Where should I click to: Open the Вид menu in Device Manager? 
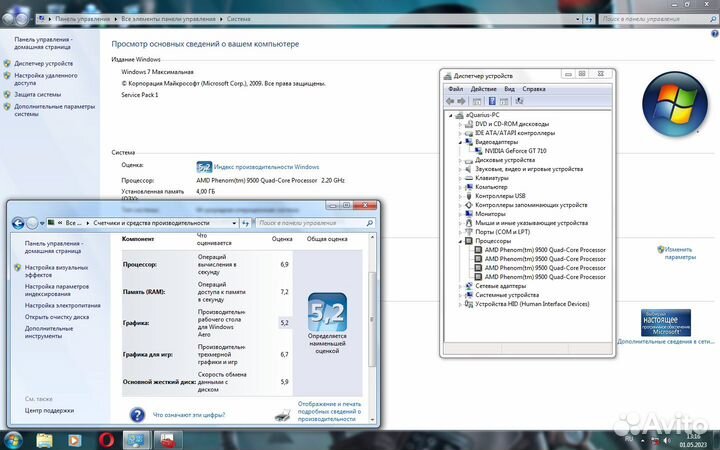(x=509, y=89)
